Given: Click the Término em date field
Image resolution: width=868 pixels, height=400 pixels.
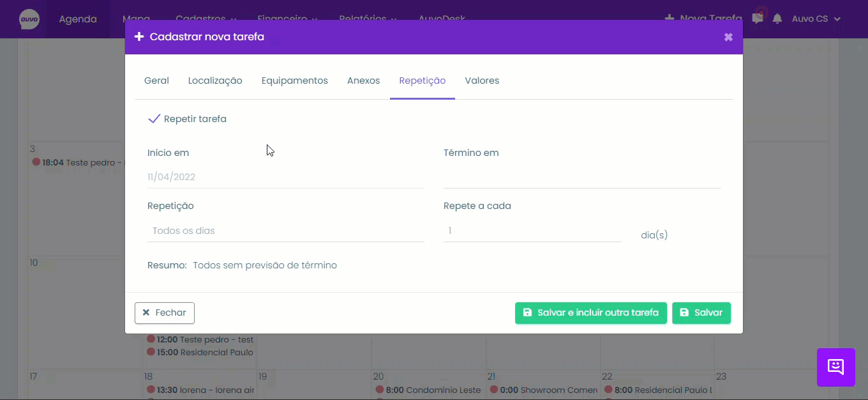Looking at the screenshot, I should click(582, 177).
